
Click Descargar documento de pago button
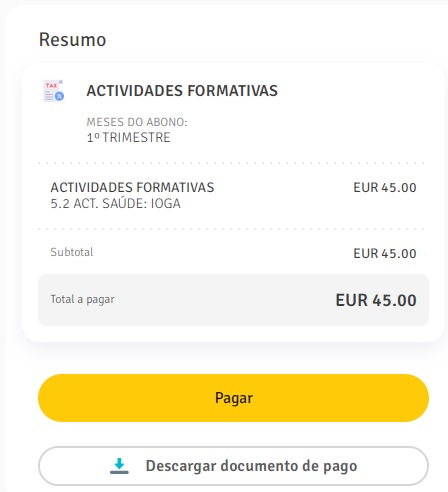point(233,466)
